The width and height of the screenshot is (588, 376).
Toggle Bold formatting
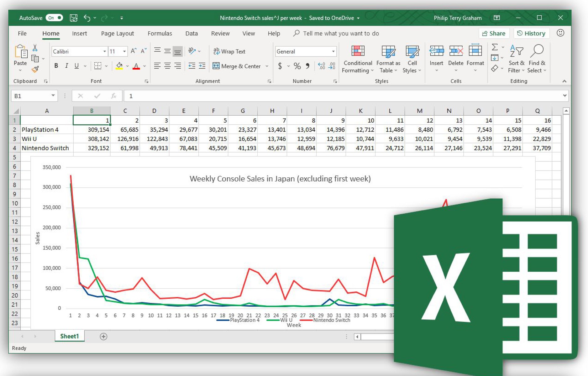[x=56, y=66]
